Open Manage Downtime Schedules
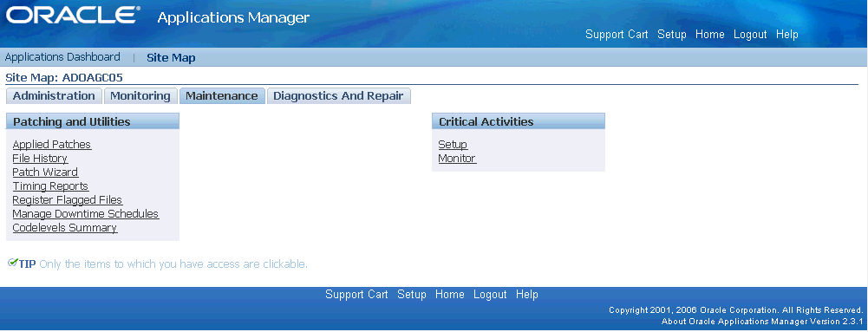Image resolution: width=868 pixels, height=332 pixels. (86, 213)
